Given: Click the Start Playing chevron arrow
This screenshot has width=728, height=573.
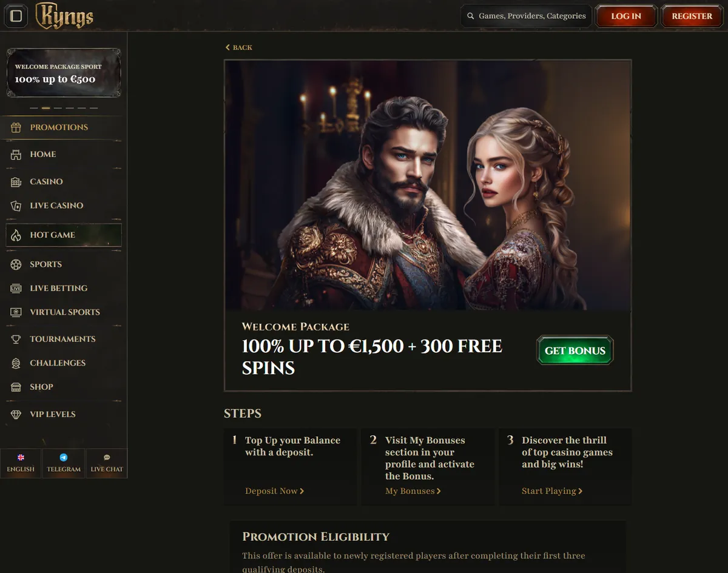Looking at the screenshot, I should (x=581, y=491).
